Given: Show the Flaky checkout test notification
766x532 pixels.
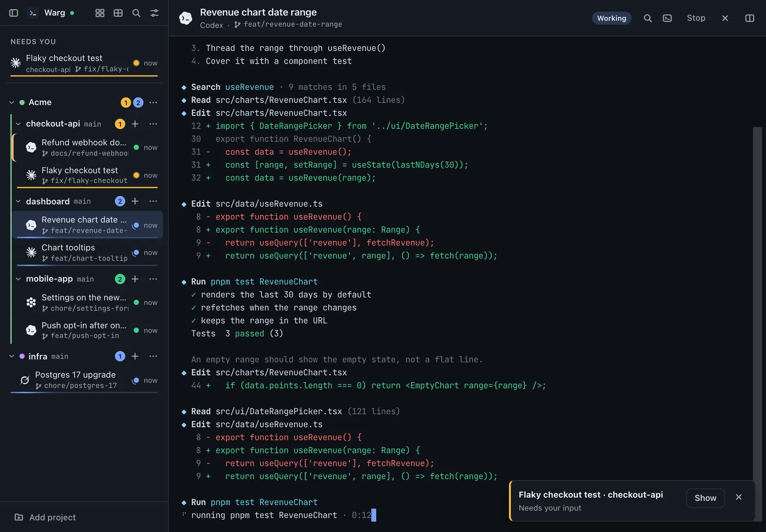Looking at the screenshot, I should [x=706, y=498].
